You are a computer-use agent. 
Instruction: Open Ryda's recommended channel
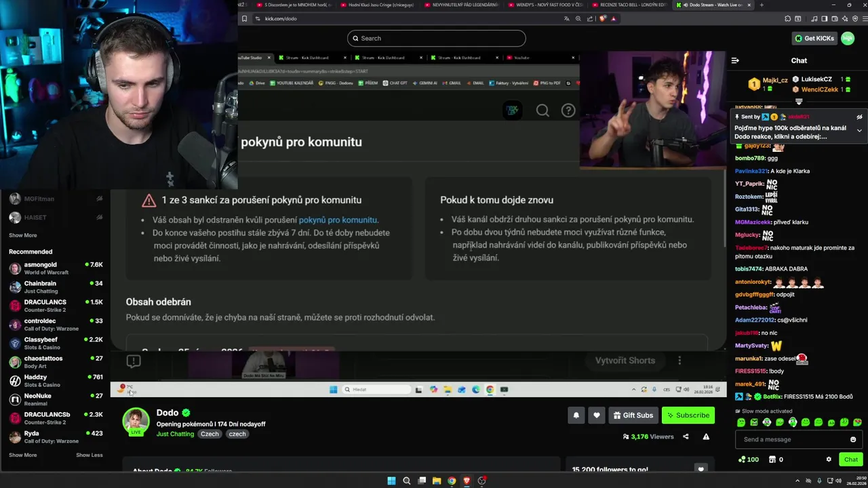click(x=56, y=436)
